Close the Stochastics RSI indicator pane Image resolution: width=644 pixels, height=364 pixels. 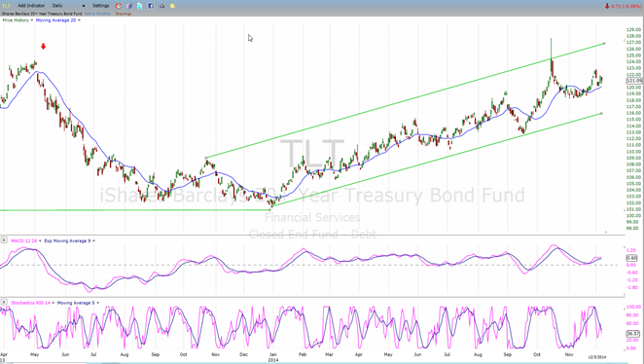(4, 303)
